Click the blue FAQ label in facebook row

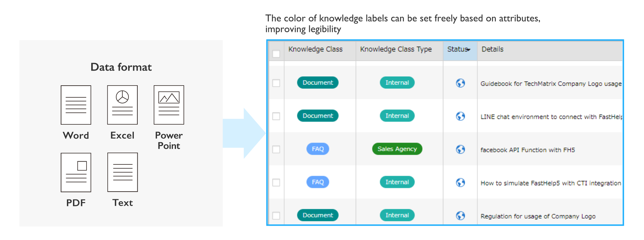click(318, 149)
